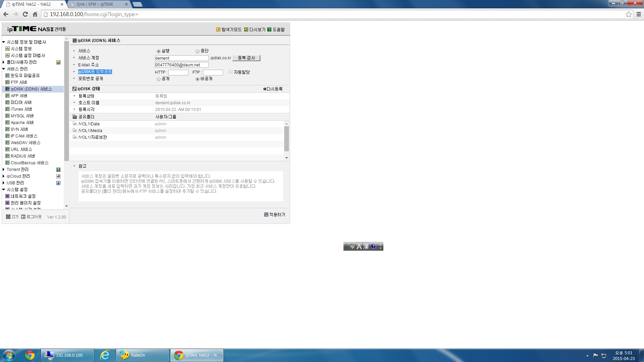
Task: Click the Chrome home icon
Action: 35,14
